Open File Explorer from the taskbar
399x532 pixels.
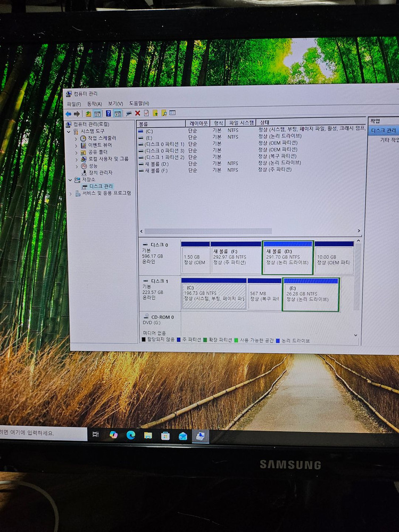tap(148, 436)
